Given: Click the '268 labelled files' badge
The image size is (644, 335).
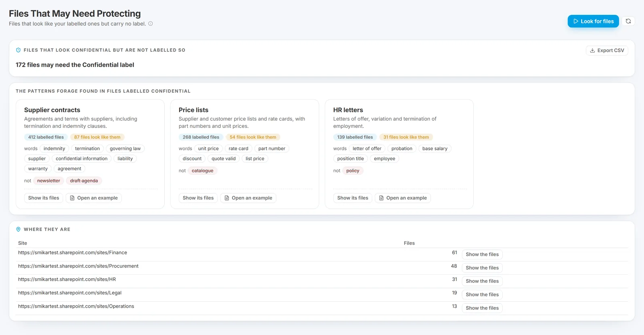Looking at the screenshot, I should (201, 137).
